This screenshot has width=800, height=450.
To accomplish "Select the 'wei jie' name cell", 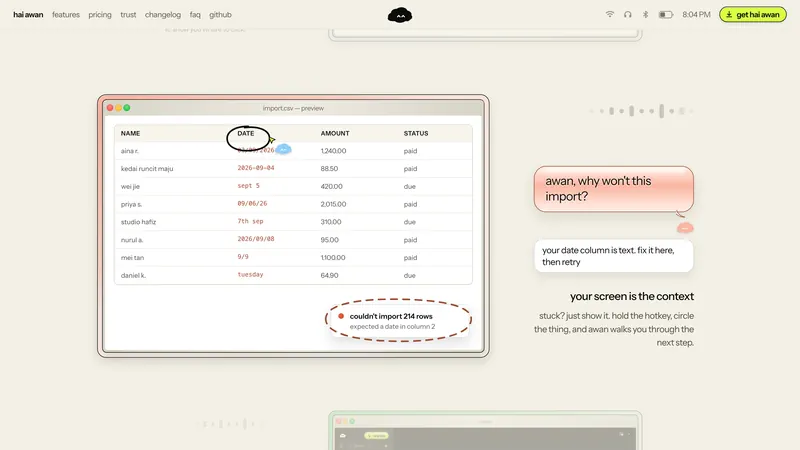I will 130,186.
